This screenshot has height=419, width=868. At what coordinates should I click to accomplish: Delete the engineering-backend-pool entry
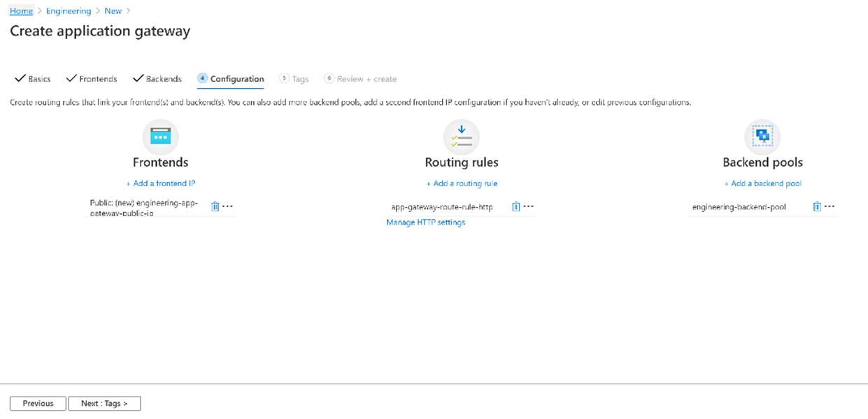817,206
